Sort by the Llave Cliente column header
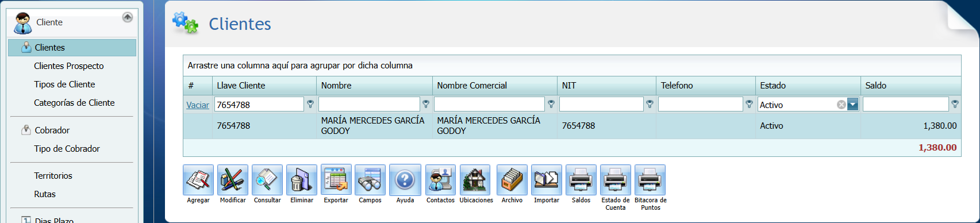The image size is (980, 223). (x=264, y=86)
